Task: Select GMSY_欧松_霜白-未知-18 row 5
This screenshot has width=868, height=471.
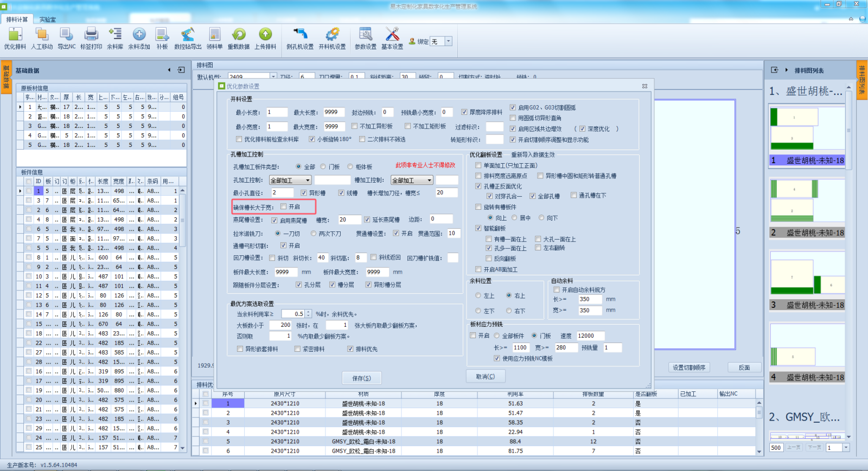Action: (363, 441)
